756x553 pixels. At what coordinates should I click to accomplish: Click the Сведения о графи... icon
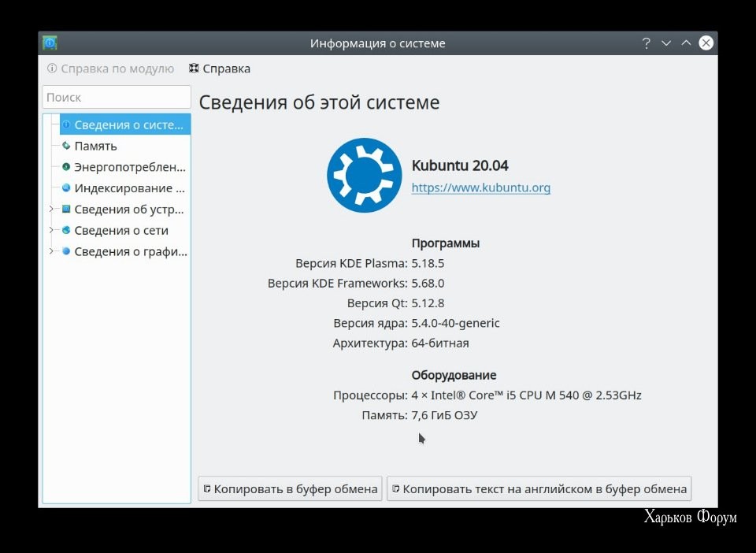(x=66, y=251)
